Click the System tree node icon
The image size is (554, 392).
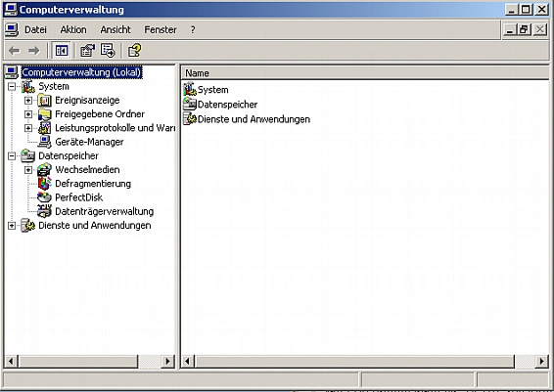click(x=28, y=86)
